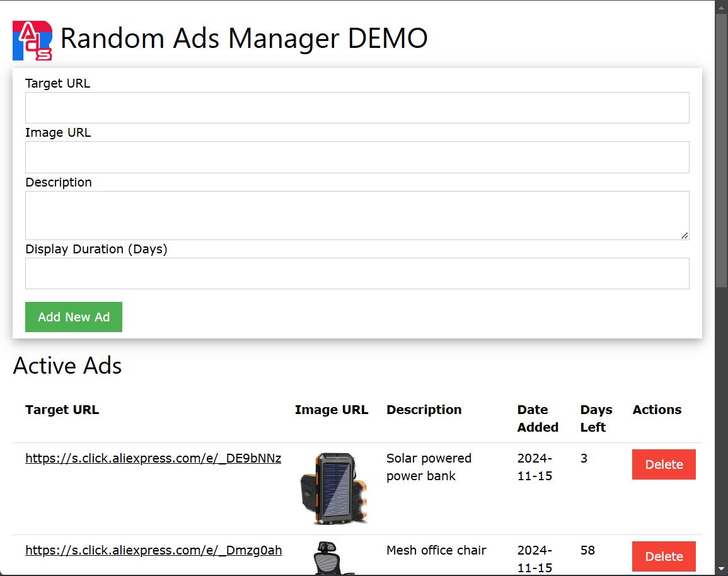Click the Target URL column header

click(x=62, y=410)
